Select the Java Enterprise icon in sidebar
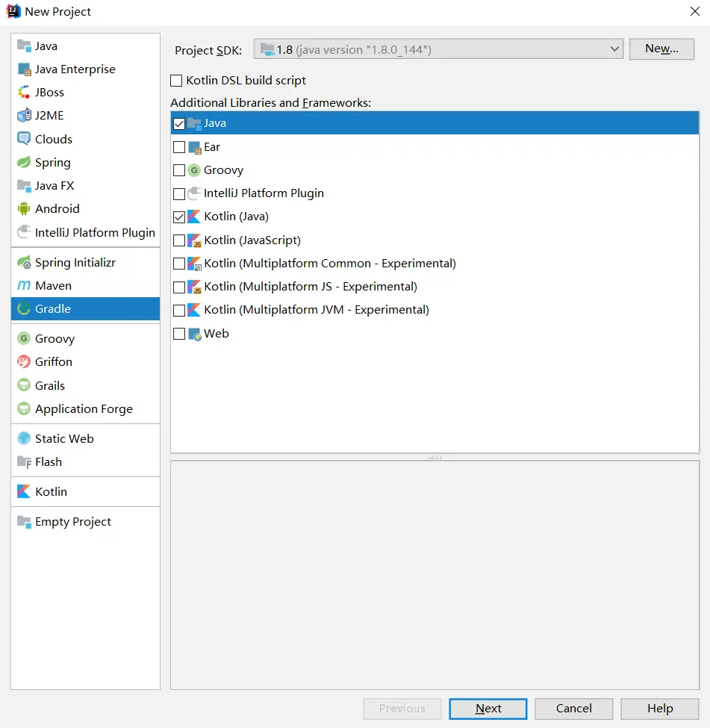 click(x=24, y=69)
